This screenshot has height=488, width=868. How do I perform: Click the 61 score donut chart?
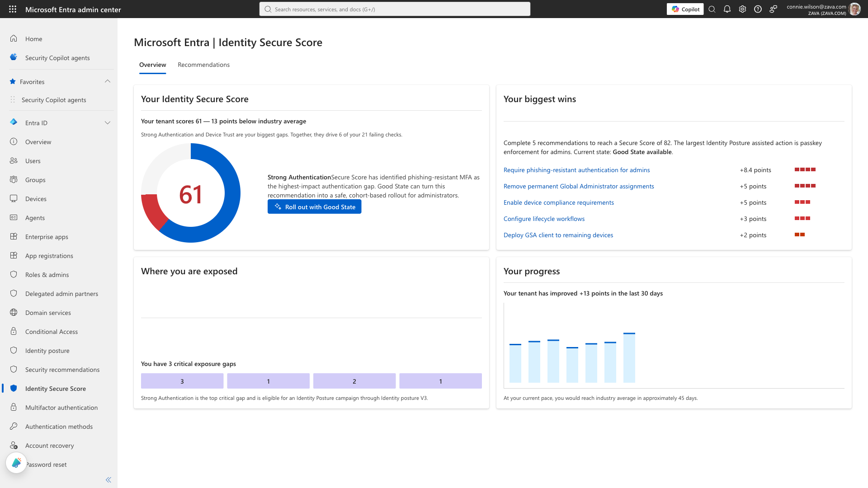[191, 193]
